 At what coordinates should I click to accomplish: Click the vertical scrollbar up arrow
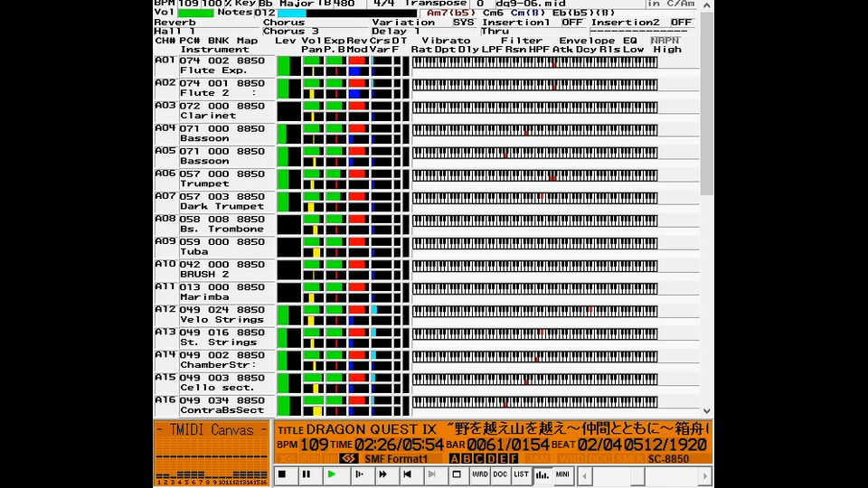pos(707,5)
